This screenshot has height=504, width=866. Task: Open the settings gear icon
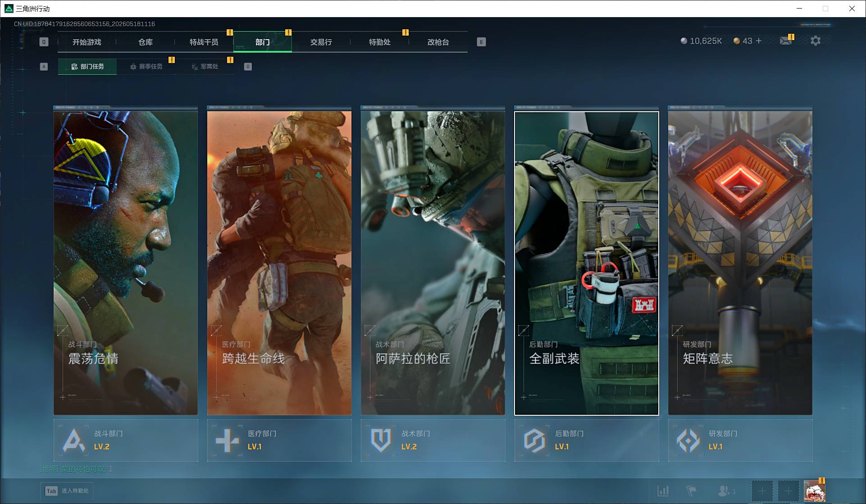(816, 41)
